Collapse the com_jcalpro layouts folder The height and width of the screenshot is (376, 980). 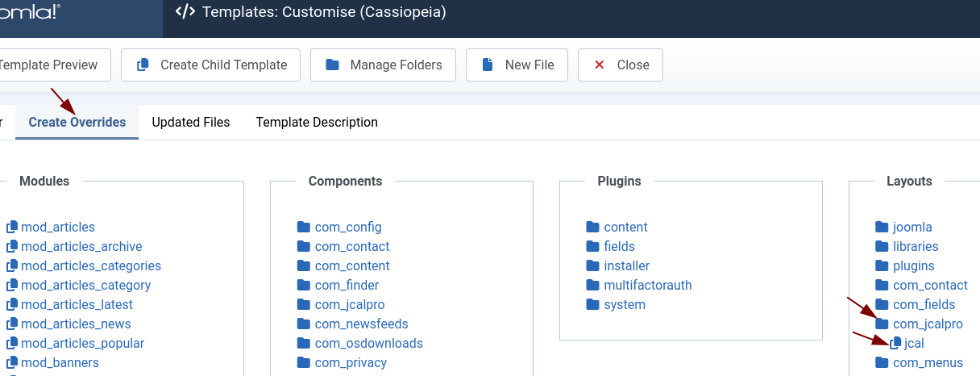[919, 324]
